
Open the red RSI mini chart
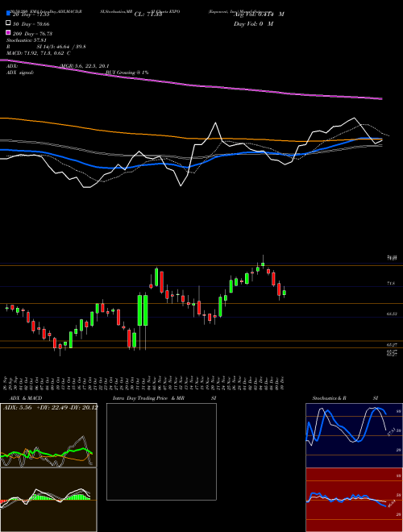pos(354,500)
